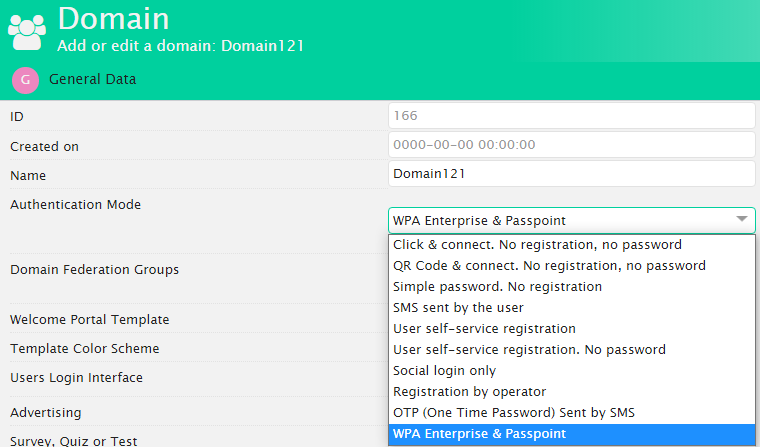Image resolution: width=760 pixels, height=447 pixels.
Task: Choose Social login only option
Action: pos(444,371)
